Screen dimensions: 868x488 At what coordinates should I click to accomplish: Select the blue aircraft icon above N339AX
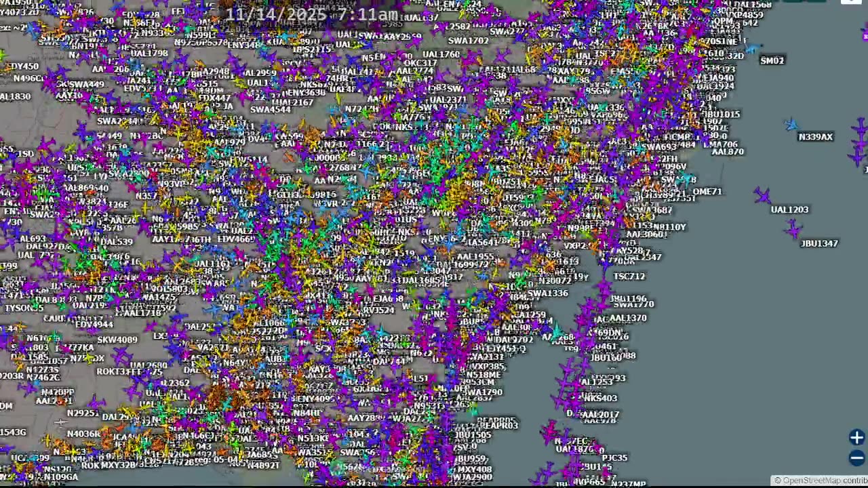pyautogui.click(x=791, y=125)
